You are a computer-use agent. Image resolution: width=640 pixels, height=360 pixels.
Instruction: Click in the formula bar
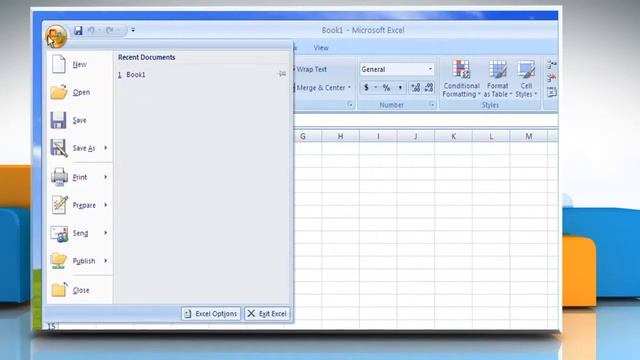click(426, 121)
